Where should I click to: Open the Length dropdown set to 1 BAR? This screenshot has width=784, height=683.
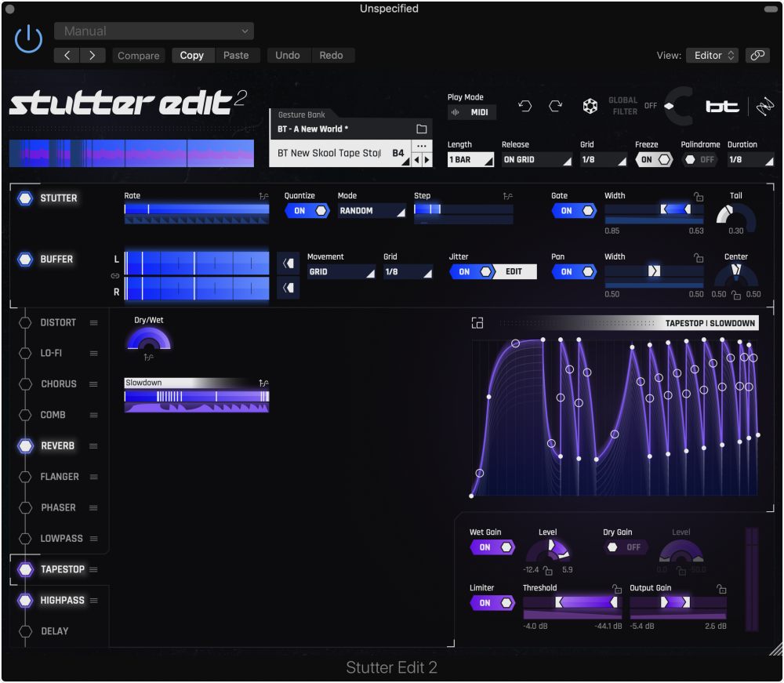tap(470, 159)
